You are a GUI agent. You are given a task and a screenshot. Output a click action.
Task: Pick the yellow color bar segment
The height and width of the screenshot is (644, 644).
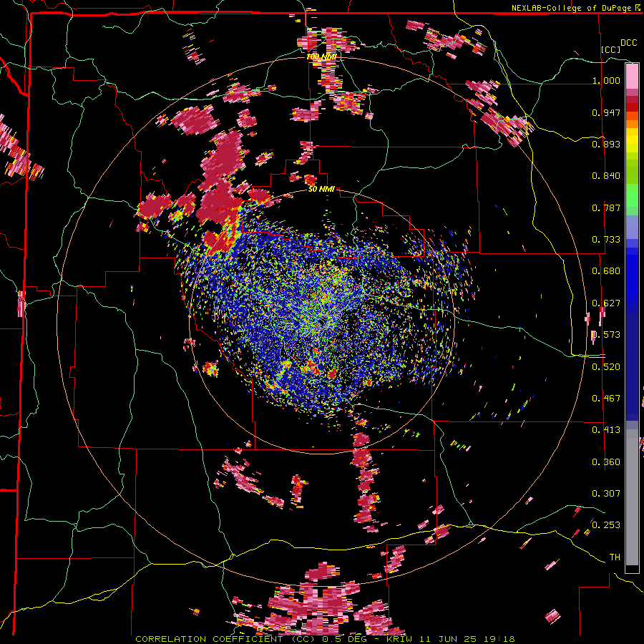pos(632,140)
